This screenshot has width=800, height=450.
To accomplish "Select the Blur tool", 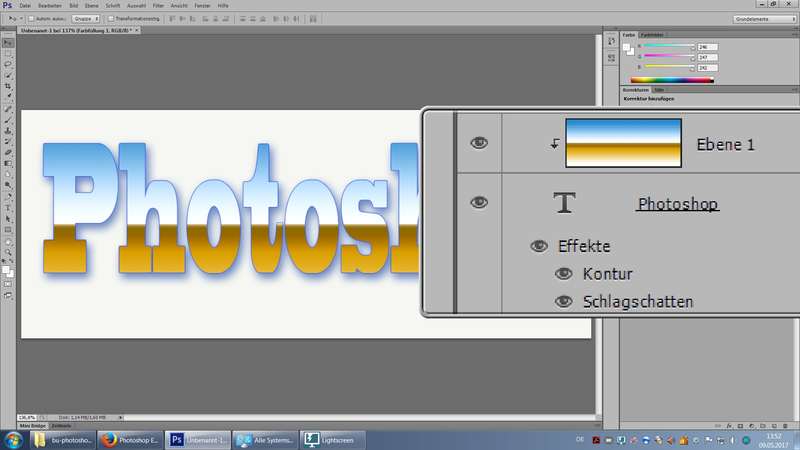I will click(8, 174).
